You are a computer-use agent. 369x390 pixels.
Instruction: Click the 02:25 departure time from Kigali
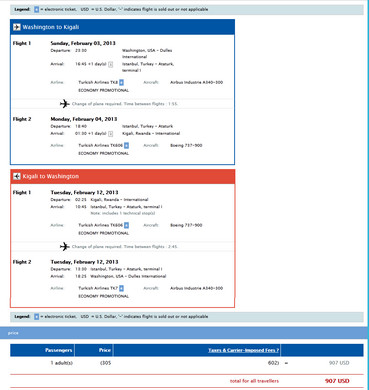click(x=81, y=200)
